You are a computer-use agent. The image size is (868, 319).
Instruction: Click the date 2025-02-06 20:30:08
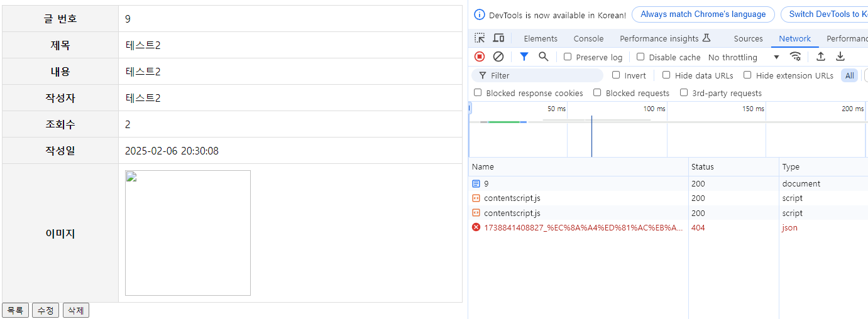coord(172,151)
